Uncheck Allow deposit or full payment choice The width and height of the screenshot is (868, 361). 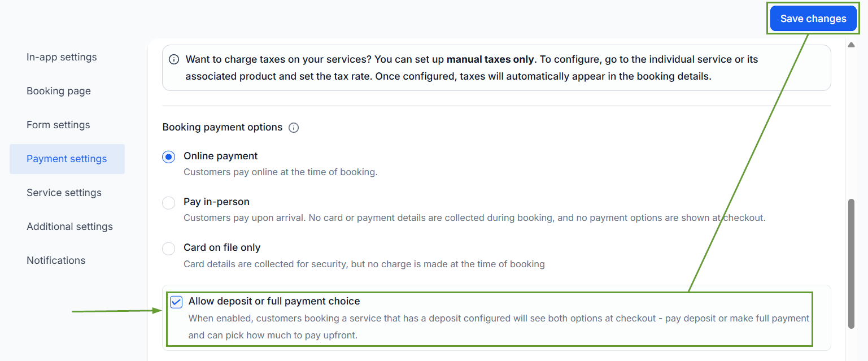(x=176, y=302)
